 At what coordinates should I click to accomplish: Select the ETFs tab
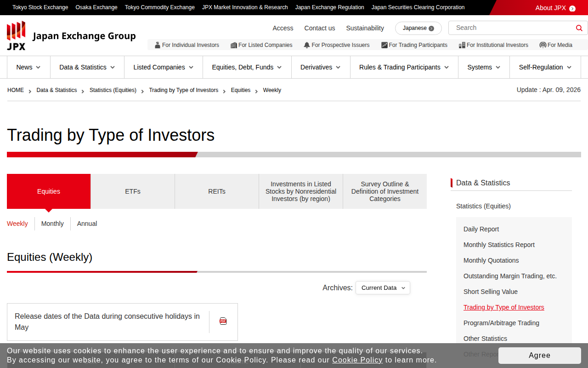(x=133, y=191)
